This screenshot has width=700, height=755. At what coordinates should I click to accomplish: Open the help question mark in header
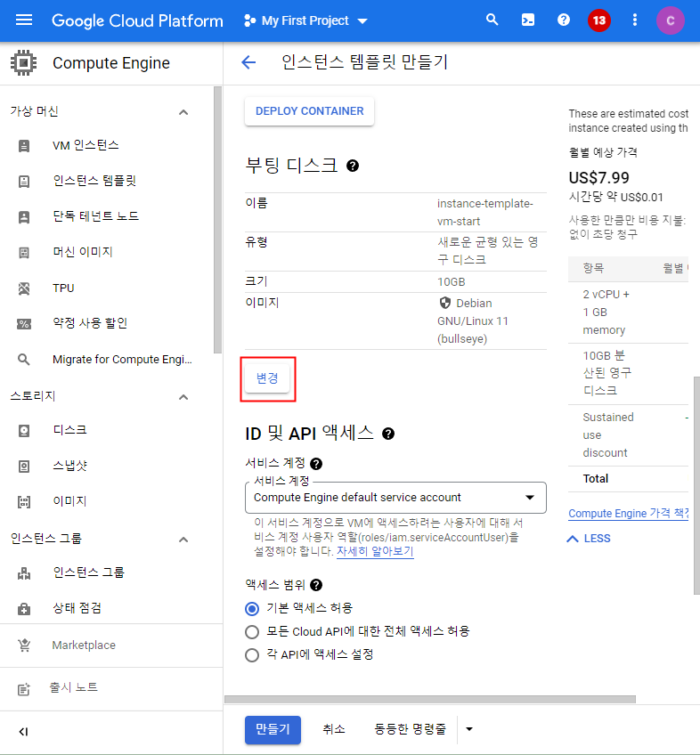pos(563,20)
